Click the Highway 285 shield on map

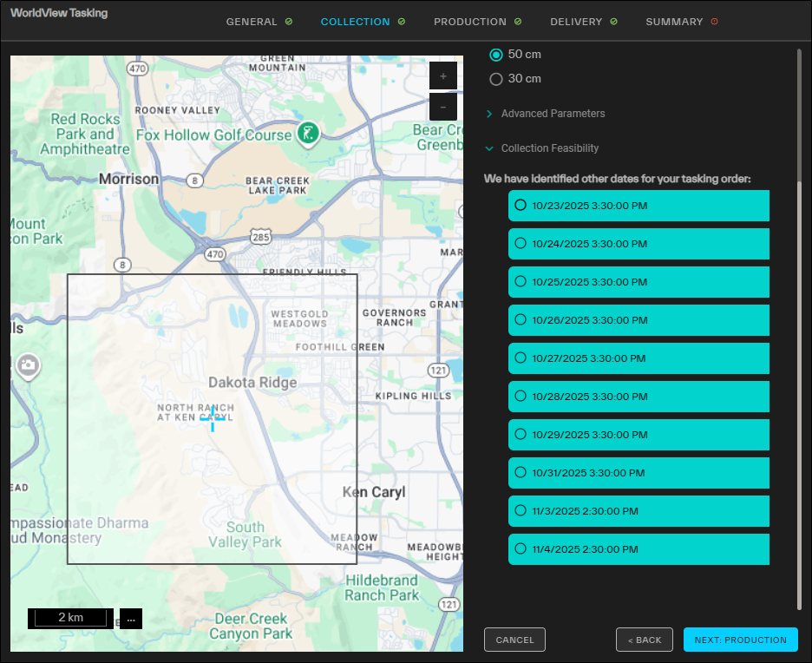point(260,236)
